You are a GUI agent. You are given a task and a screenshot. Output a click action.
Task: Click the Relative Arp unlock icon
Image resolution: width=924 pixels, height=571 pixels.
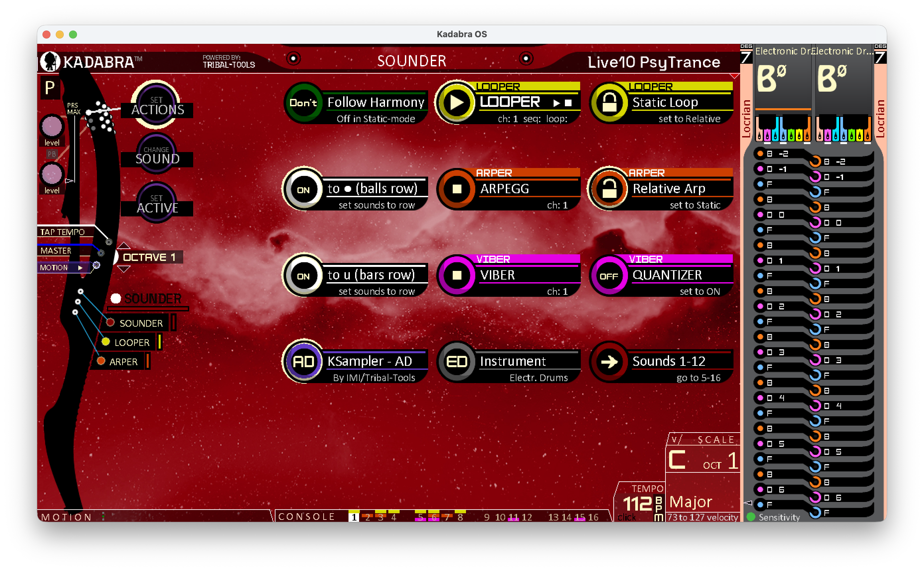pyautogui.click(x=609, y=189)
